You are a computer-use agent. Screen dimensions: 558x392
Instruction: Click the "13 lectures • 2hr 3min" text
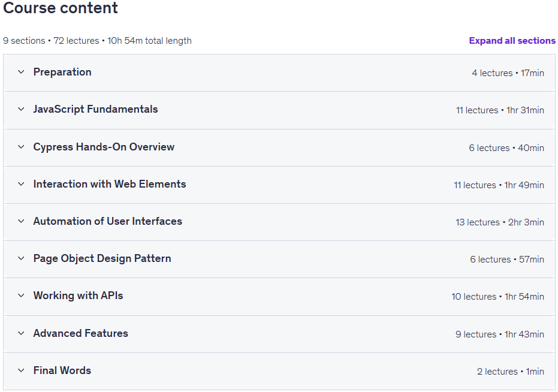[x=500, y=222]
